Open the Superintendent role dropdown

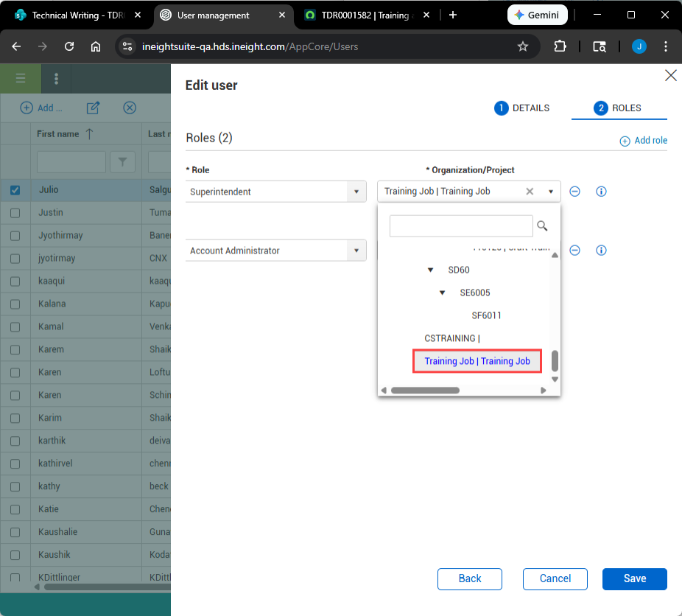pyautogui.click(x=356, y=192)
